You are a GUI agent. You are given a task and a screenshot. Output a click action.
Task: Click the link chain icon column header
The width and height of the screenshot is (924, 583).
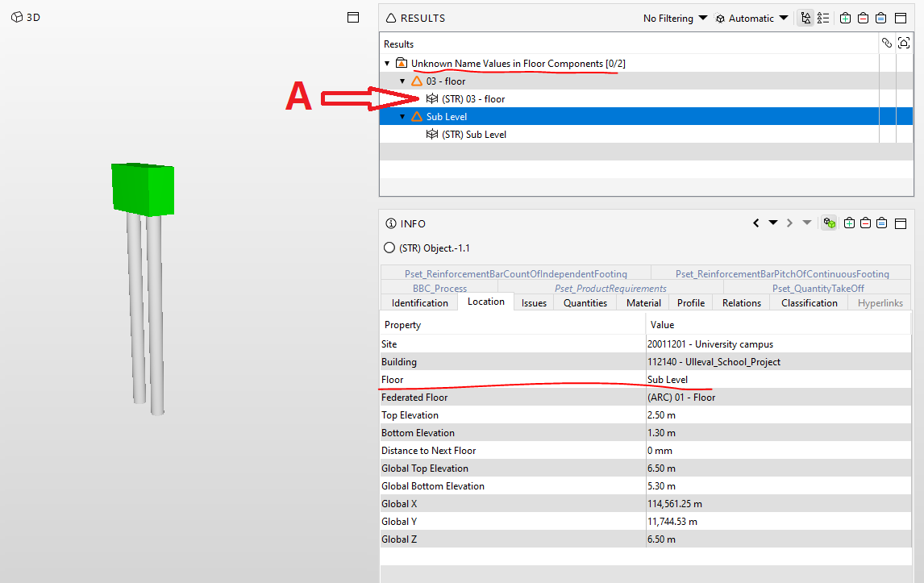[x=887, y=43]
